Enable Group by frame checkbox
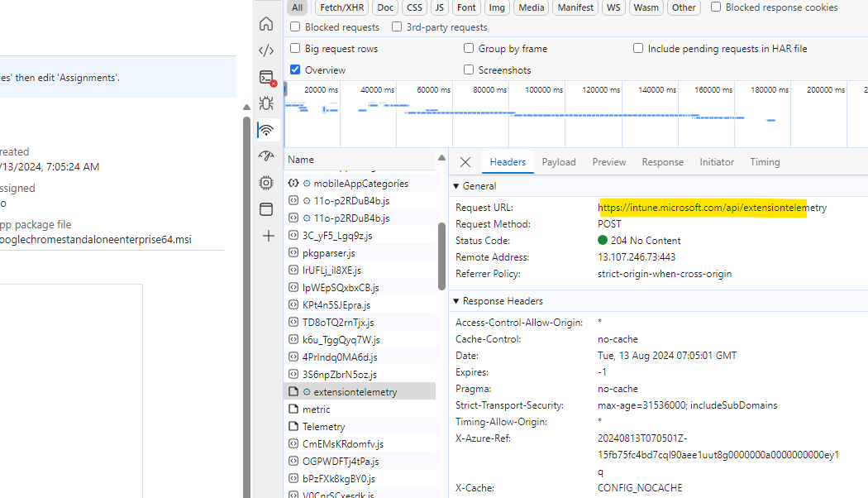This screenshot has width=868, height=498. (x=469, y=48)
